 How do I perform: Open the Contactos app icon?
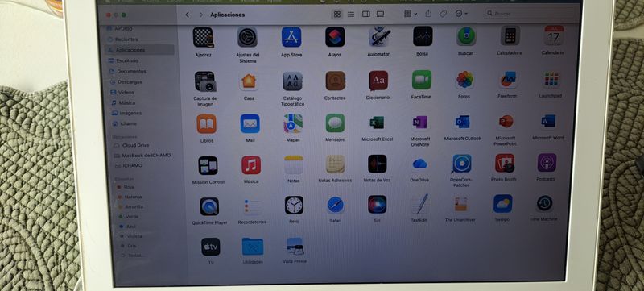[x=335, y=81]
